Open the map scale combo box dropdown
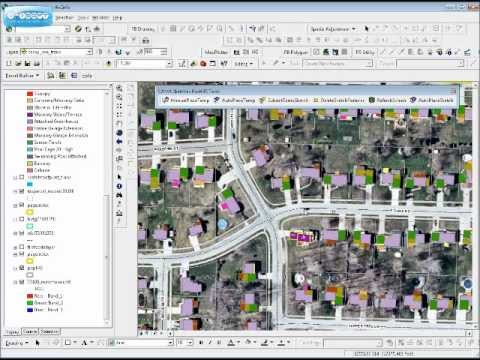The image size is (480, 360). pos(169,63)
